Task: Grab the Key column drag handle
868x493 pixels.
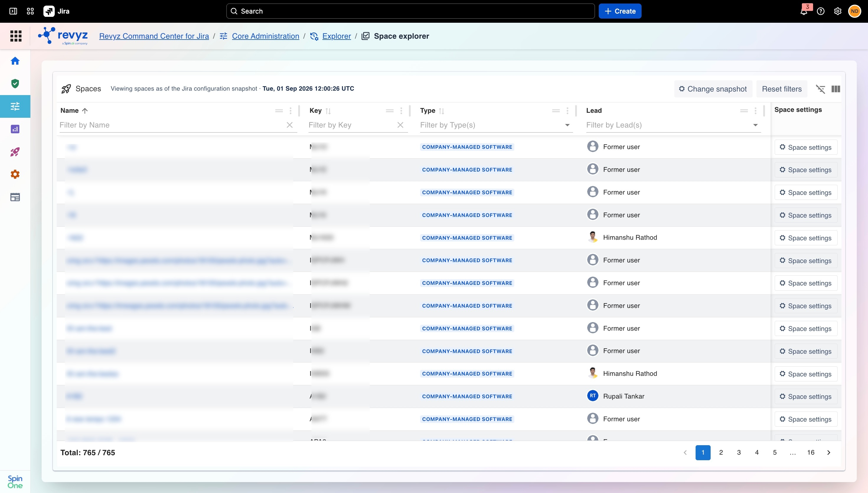Action: (x=390, y=111)
